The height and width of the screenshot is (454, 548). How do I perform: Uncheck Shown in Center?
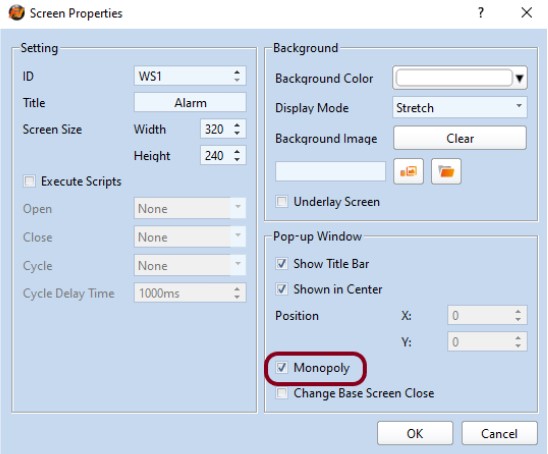coord(282,289)
